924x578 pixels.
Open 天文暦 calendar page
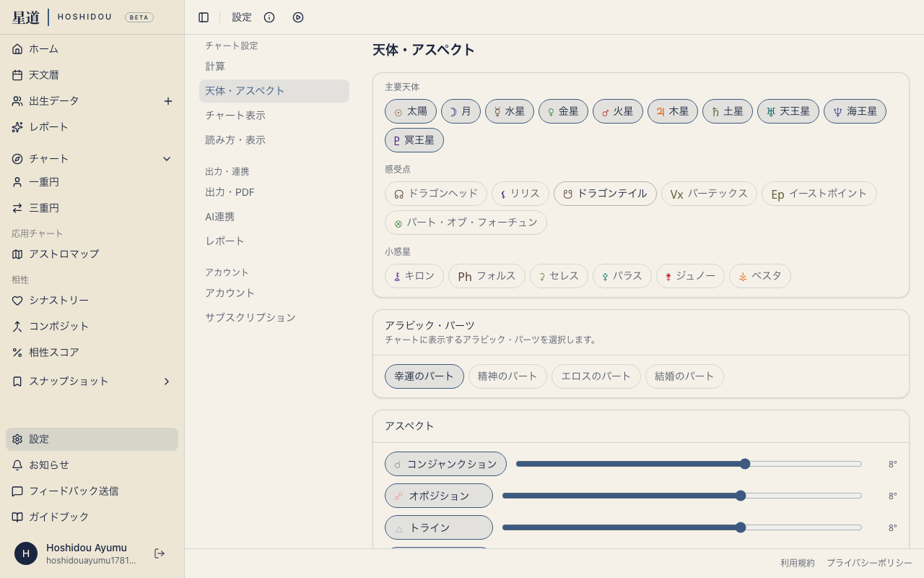point(92,75)
